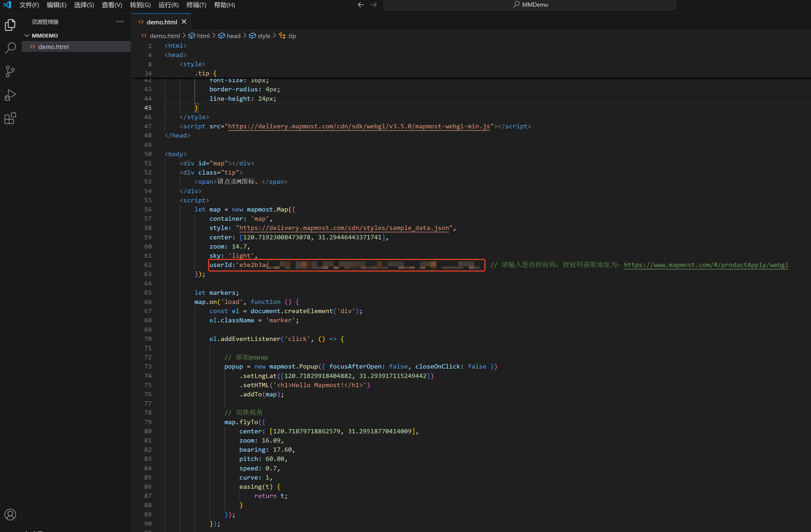Click the el.addEventListener('click' line
The image size is (811, 532).
coord(276,339)
